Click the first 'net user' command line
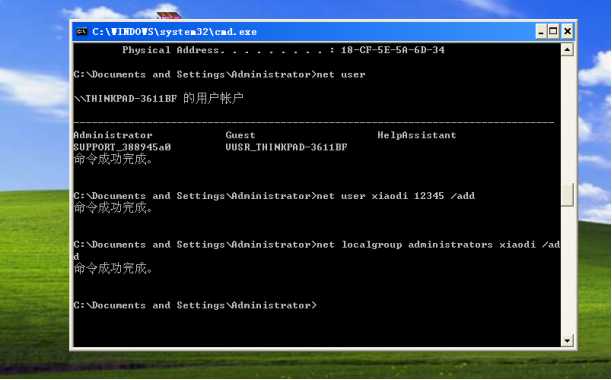 click(x=219, y=75)
